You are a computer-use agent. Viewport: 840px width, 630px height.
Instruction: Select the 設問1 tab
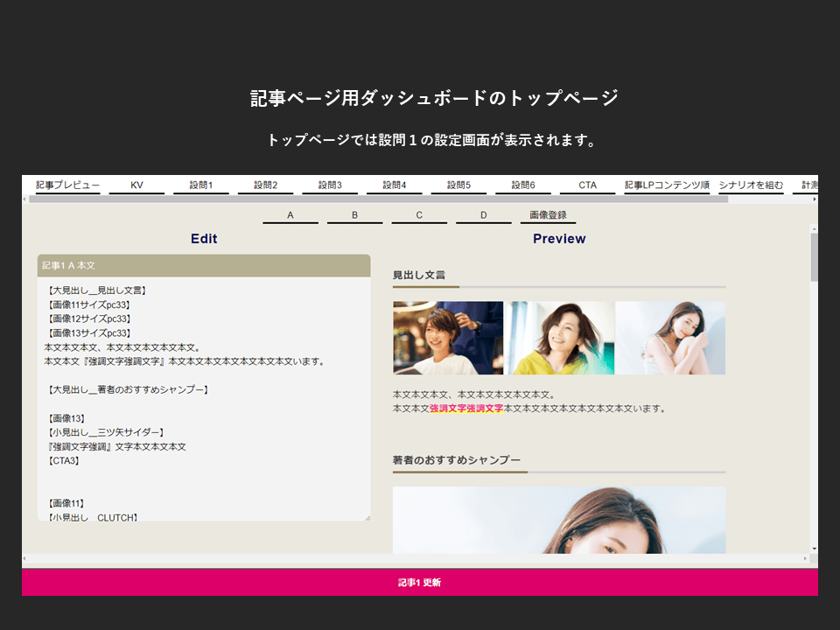[200, 185]
